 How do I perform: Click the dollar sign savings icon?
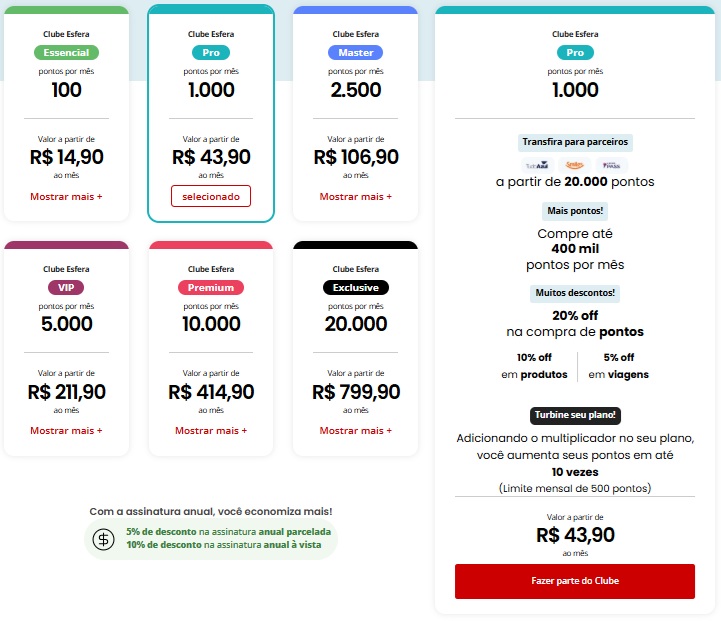point(103,539)
